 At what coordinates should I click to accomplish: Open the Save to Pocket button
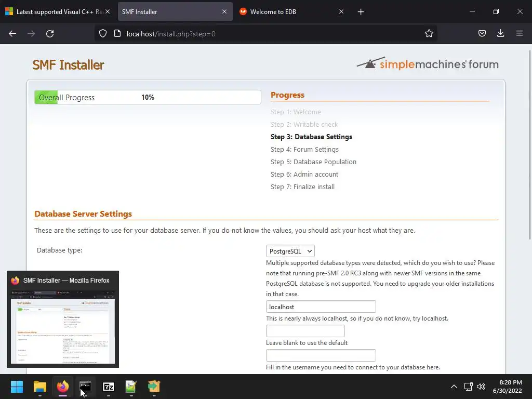[482, 33]
